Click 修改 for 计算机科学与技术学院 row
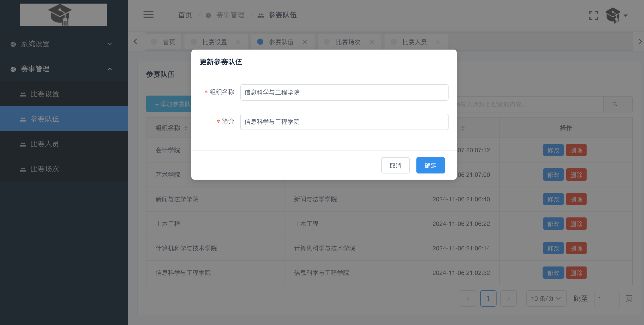The width and height of the screenshot is (644, 325). pyautogui.click(x=553, y=248)
